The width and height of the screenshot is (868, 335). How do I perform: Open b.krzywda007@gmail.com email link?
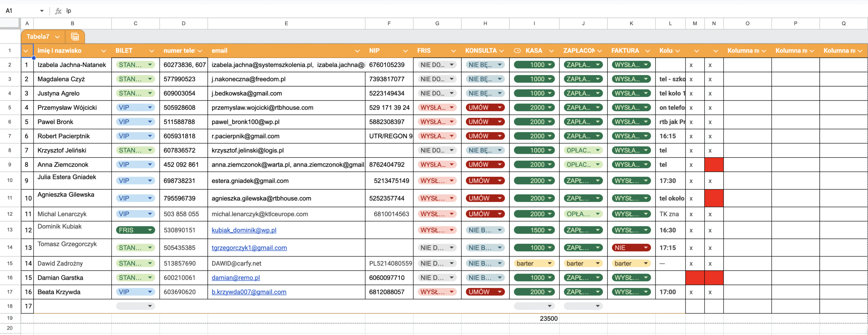click(249, 292)
